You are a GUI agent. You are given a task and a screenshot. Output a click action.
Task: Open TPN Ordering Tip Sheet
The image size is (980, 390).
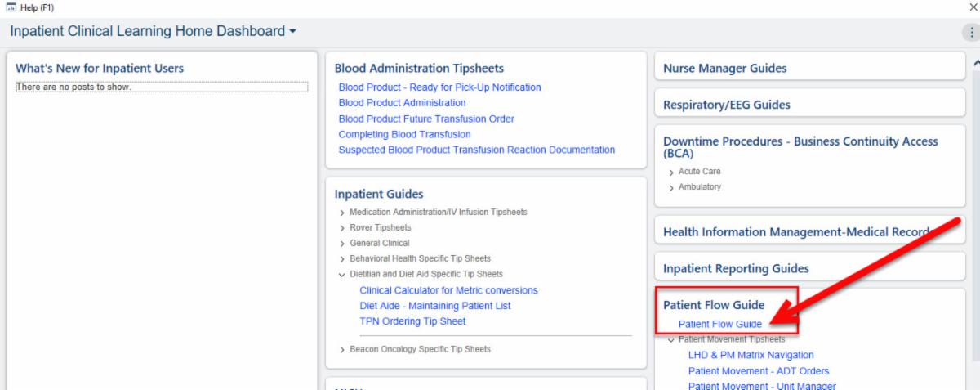[412, 321]
